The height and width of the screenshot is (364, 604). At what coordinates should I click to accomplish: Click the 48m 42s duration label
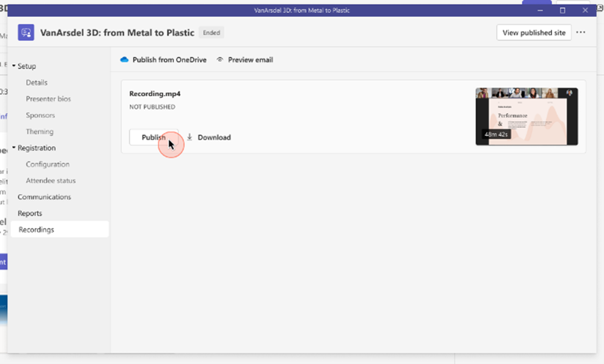496,134
